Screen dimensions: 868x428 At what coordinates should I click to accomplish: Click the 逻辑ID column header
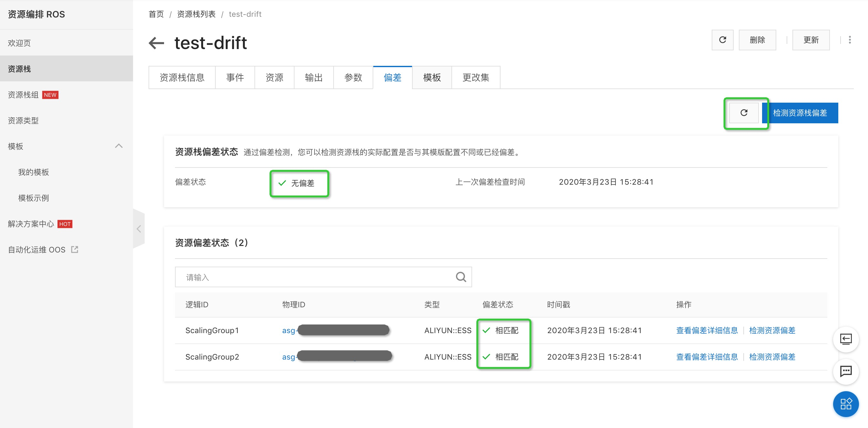(x=197, y=304)
